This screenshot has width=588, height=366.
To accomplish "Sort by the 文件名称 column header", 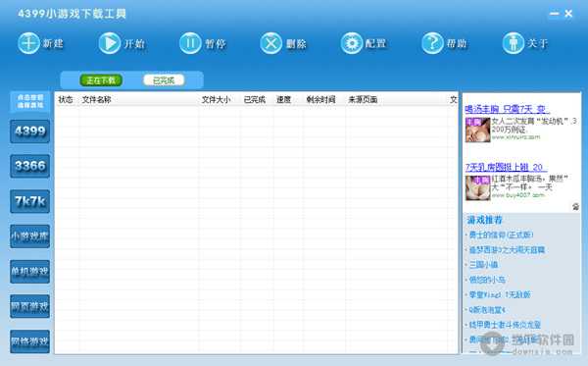I will pos(97,99).
